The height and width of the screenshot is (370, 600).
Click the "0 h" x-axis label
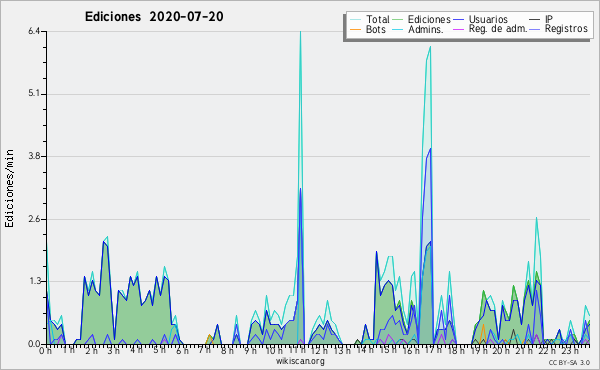click(x=45, y=350)
